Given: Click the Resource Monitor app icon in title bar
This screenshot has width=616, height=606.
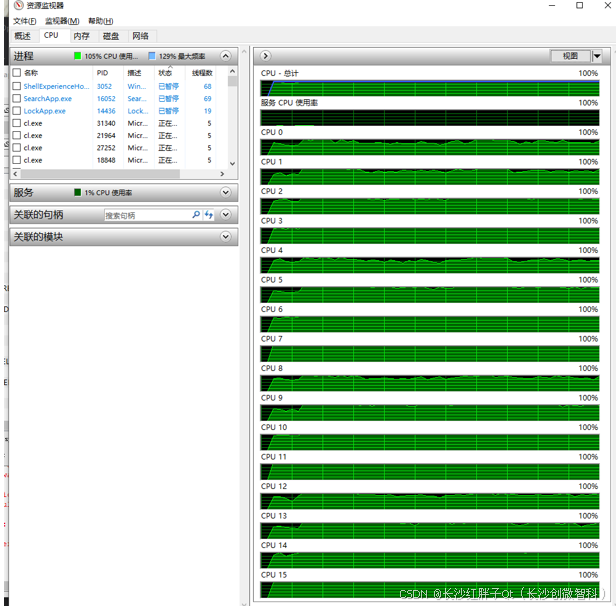Looking at the screenshot, I should (x=18, y=6).
